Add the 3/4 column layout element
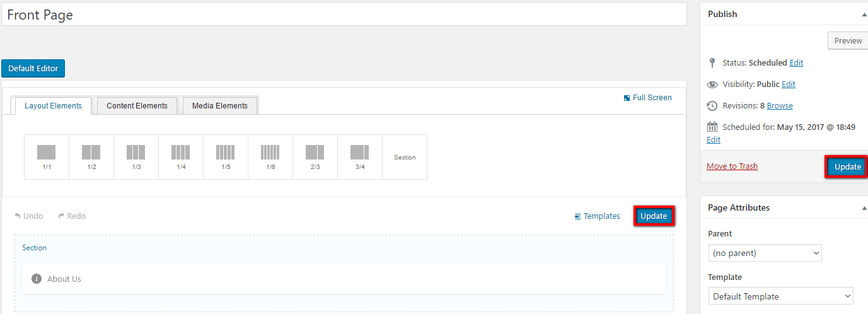The width and height of the screenshot is (868, 314). coord(360,156)
